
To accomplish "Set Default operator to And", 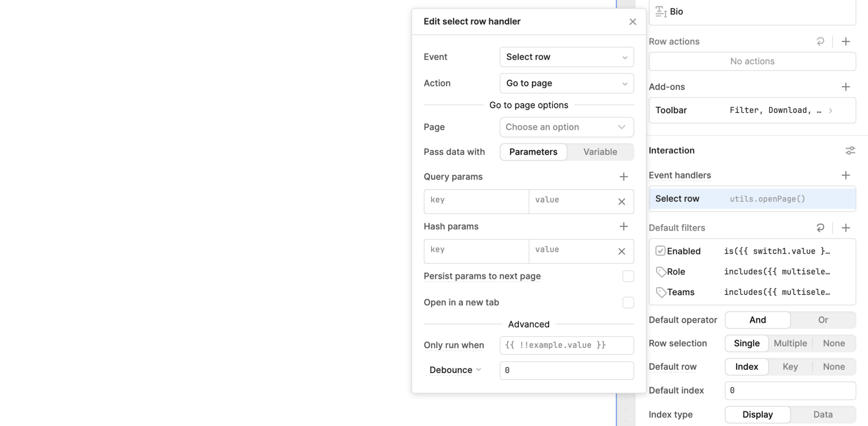I will point(758,320).
